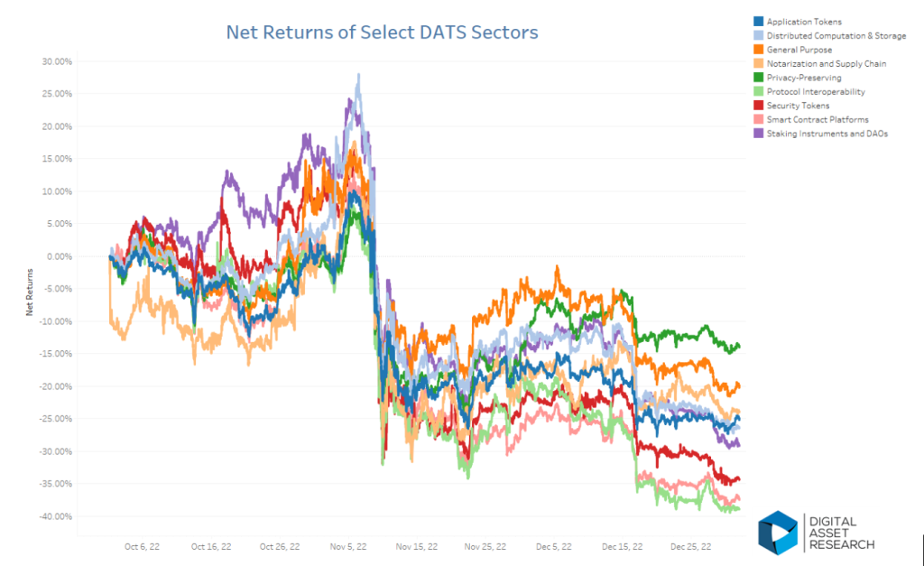Viewport: 924px width, 566px height.
Task: Click the Dec 15, 22 x-axis date label
Action: (623, 546)
